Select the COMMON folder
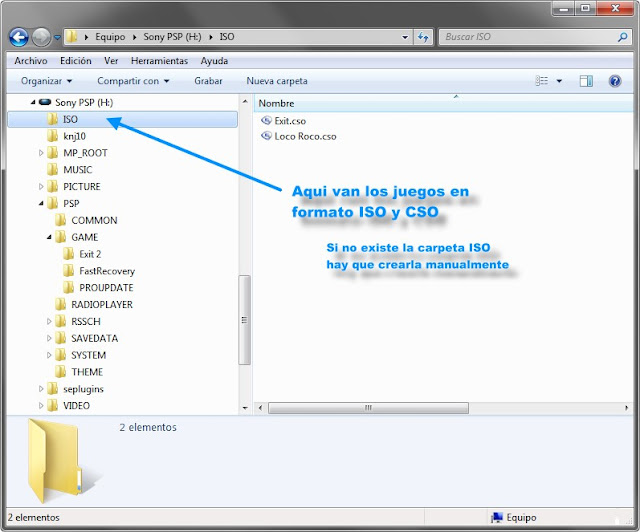 click(x=94, y=220)
